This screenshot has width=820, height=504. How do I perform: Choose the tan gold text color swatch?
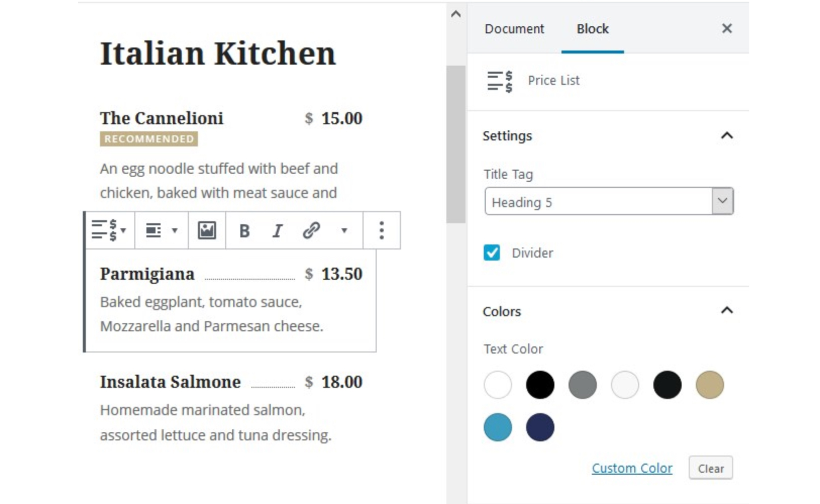[710, 385]
